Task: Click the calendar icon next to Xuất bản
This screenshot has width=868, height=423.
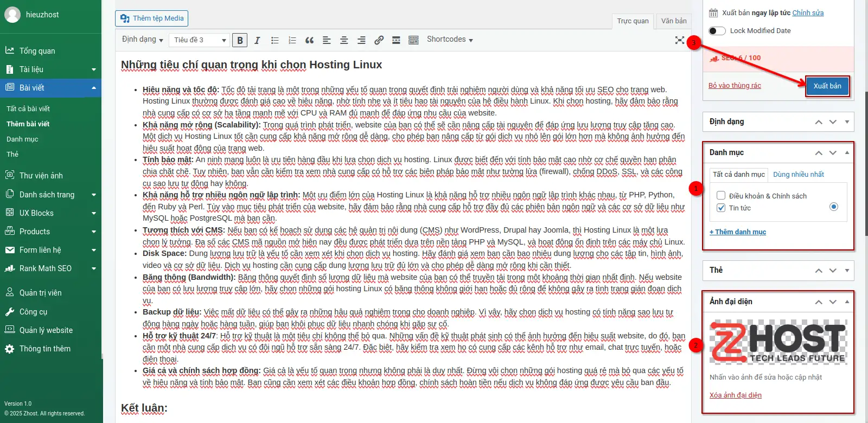Action: [x=713, y=12]
